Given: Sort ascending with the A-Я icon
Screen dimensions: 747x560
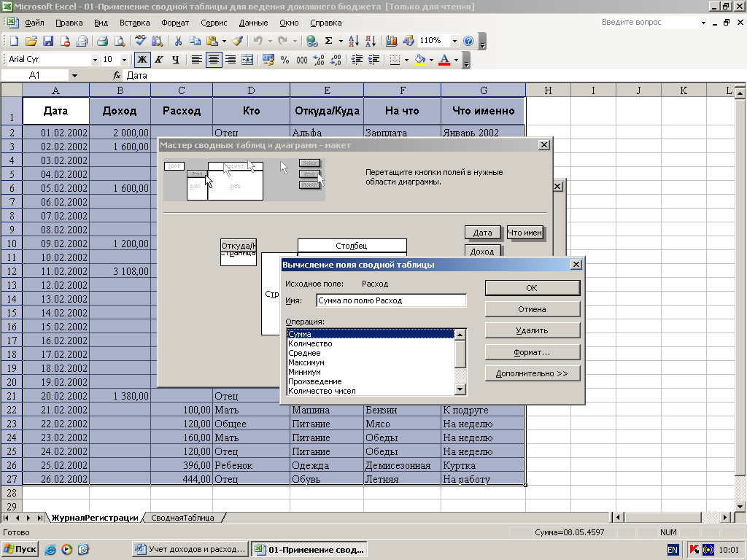Looking at the screenshot, I should click(354, 41).
